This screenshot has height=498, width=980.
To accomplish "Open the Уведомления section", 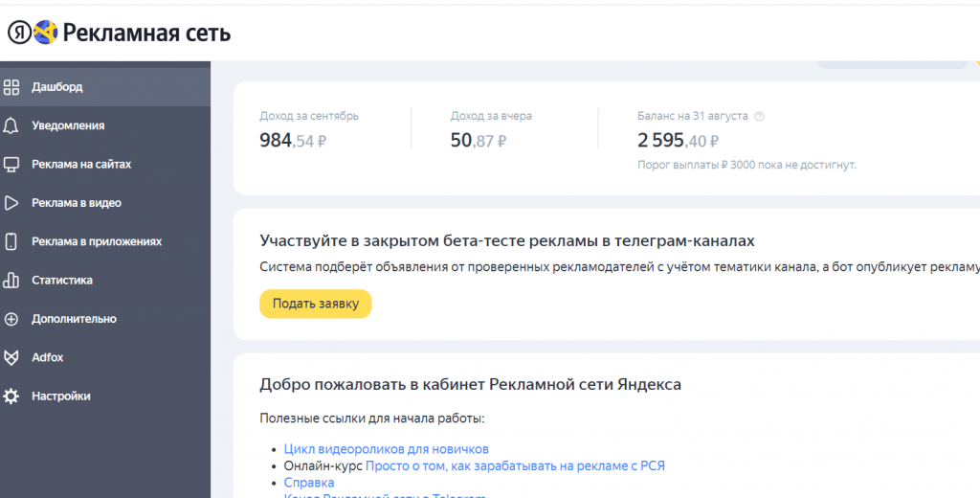I will tap(105, 125).
